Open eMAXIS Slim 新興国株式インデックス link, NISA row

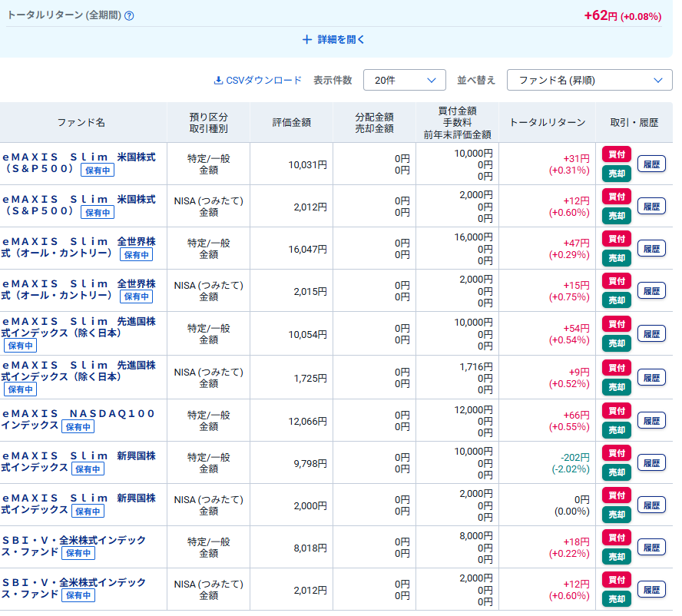coord(79,504)
